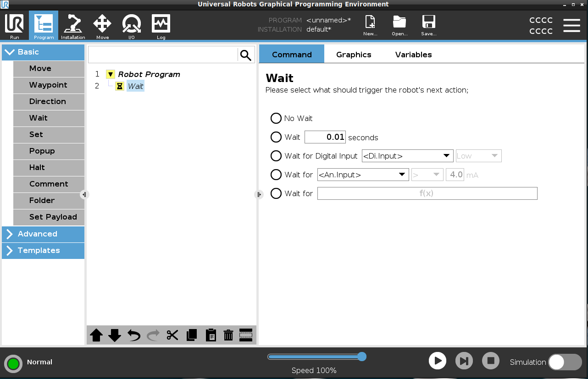This screenshot has height=379, width=588.
Task: Click the Move tab icon in header
Action: click(x=102, y=26)
